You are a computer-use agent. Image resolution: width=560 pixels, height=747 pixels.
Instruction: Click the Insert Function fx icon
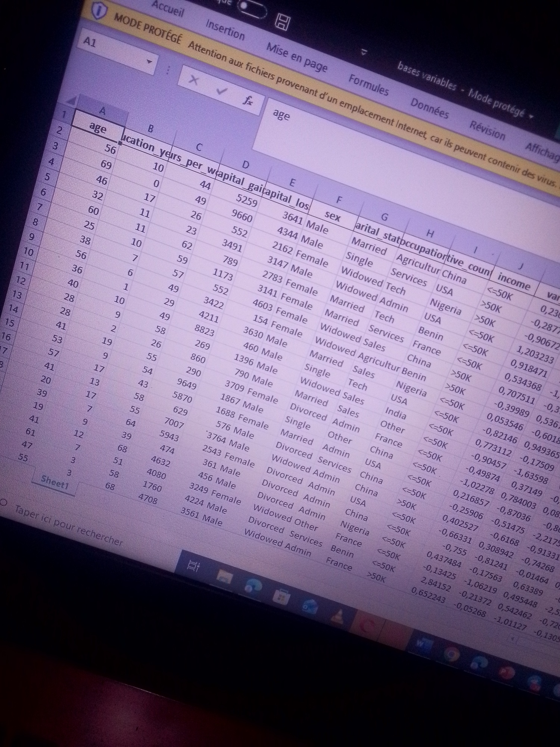247,100
